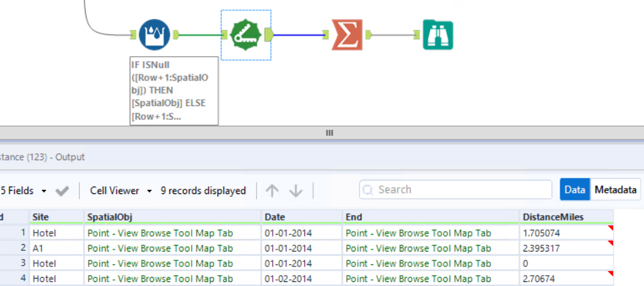644x286 pixels.
Task: Open the 5 Fields dropdown
Action: tap(24, 191)
